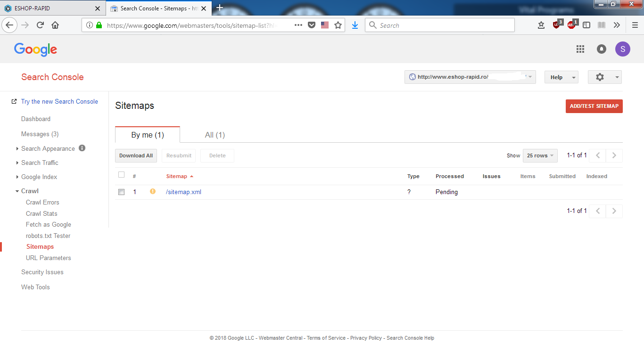Open Google apps grid icon
This screenshot has height=343, width=644.
coord(580,49)
